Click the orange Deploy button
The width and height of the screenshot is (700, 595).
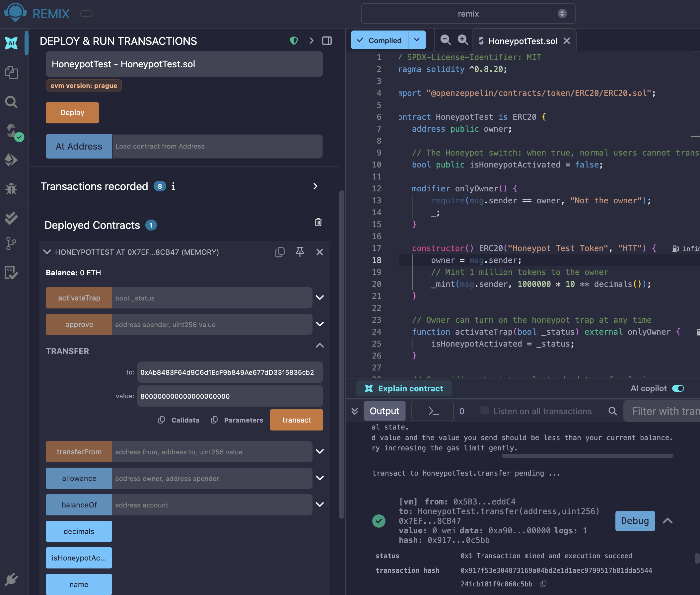coord(72,113)
